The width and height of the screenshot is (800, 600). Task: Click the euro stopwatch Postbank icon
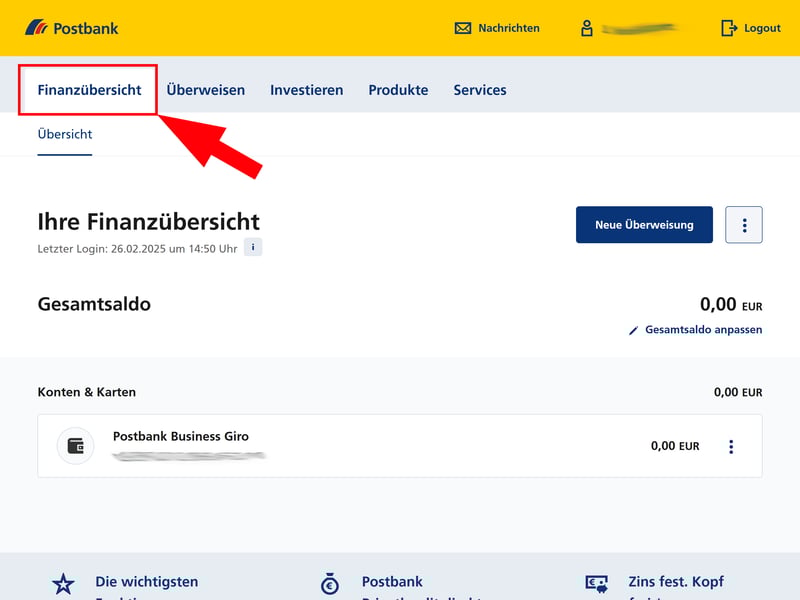(330, 584)
